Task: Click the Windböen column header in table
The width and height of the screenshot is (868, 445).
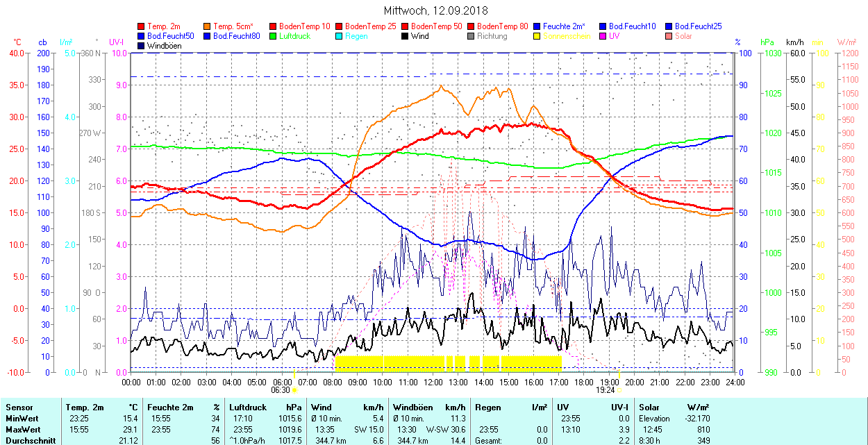Action: [x=412, y=408]
